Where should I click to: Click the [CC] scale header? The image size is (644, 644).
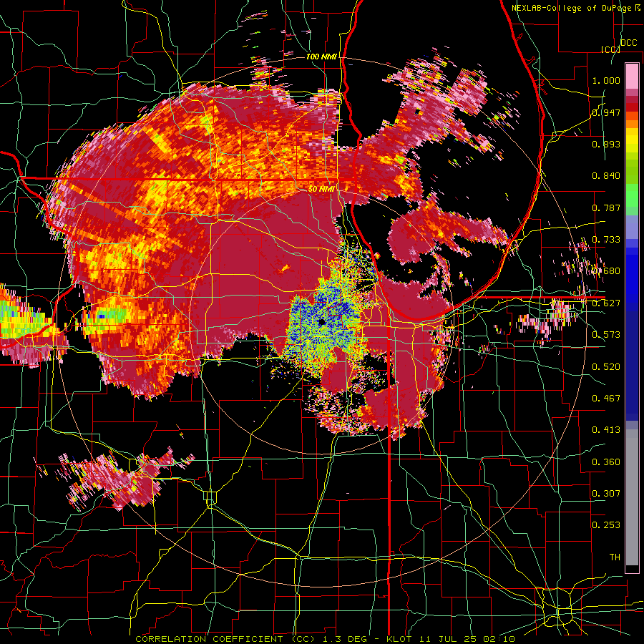[610, 49]
